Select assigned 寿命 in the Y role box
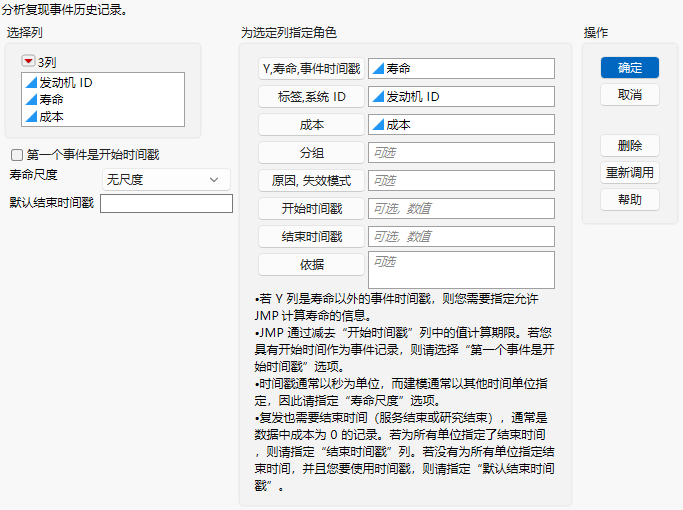 (x=461, y=68)
